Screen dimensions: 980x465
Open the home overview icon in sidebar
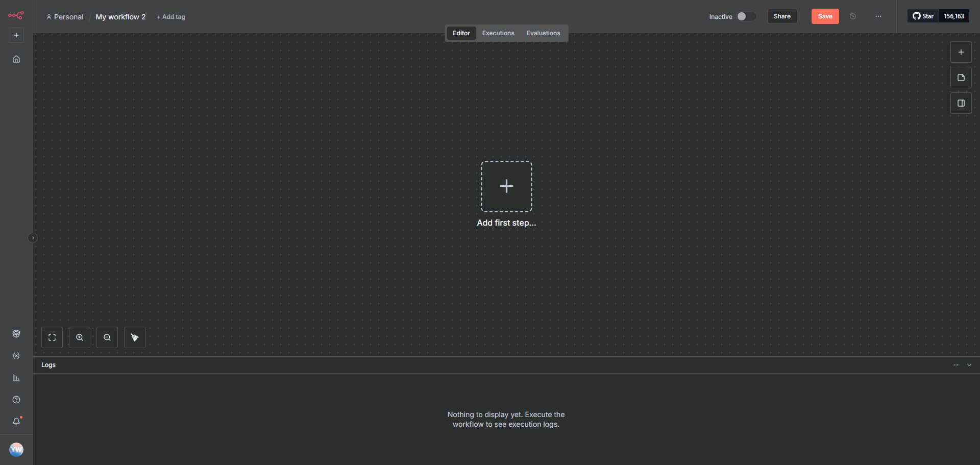point(16,59)
